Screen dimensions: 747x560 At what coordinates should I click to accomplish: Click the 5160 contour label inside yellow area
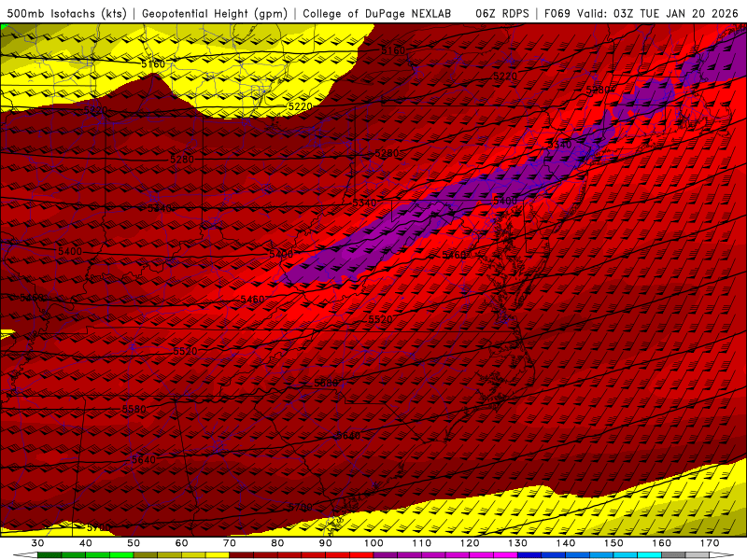tap(153, 63)
